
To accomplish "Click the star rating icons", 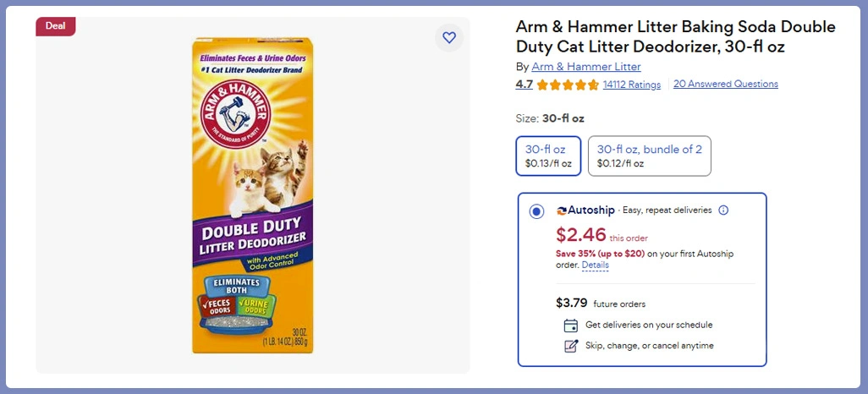I will tap(568, 85).
